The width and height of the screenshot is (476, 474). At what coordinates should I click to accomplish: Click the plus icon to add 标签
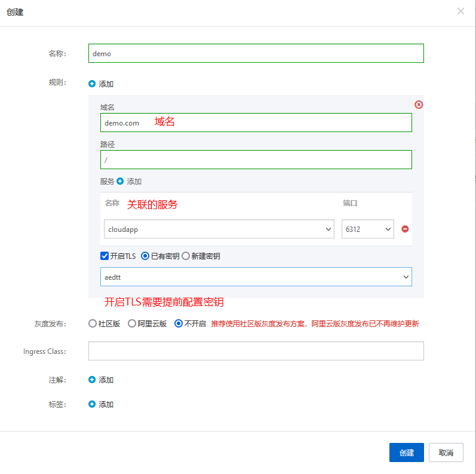(x=92, y=404)
